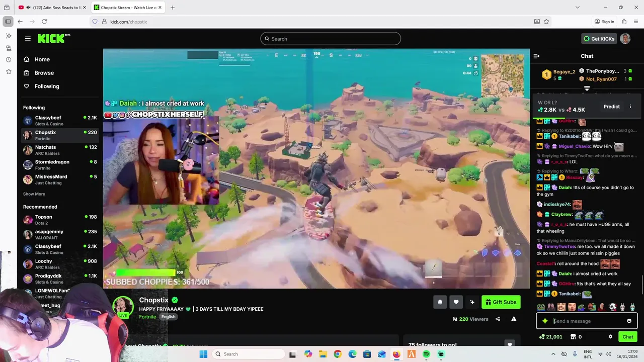Open asapgemmy recommended channel
Screen dimensions: 644x362
[60, 235]
